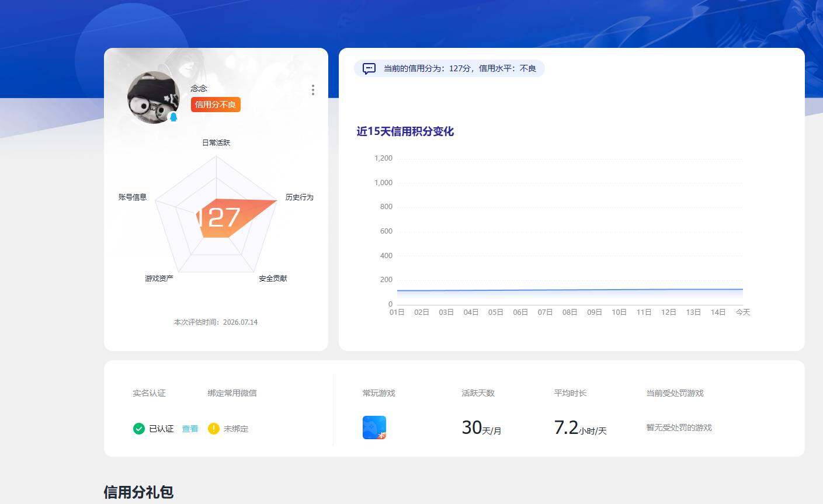823x504 pixels.
Task: Click the 01日 label on chart axis
Action: click(397, 312)
